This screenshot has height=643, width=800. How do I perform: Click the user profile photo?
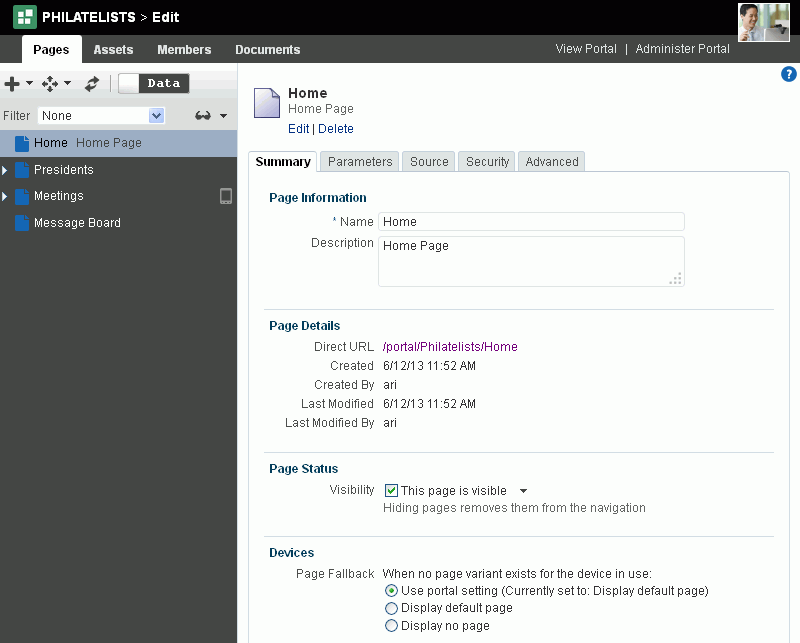click(764, 22)
